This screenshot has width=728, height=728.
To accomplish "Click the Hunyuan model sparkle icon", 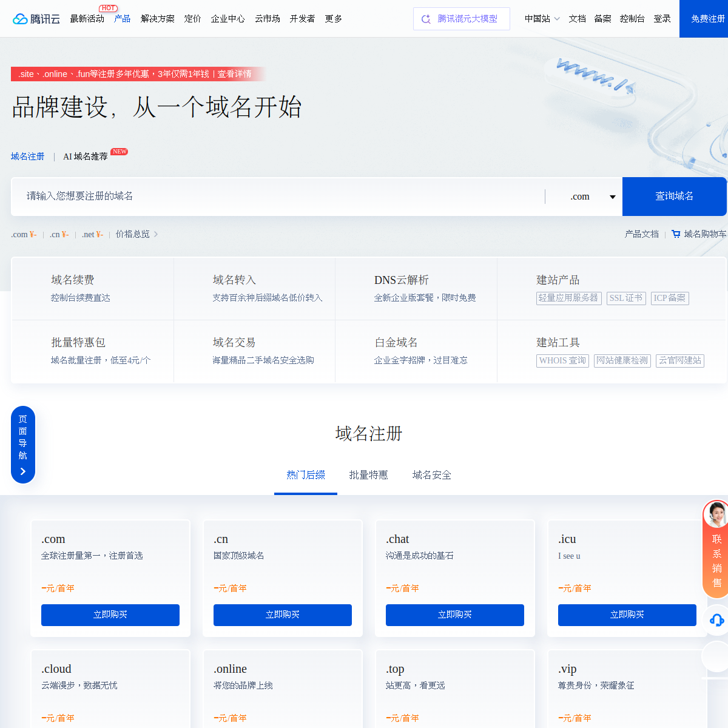I will 426,19.
